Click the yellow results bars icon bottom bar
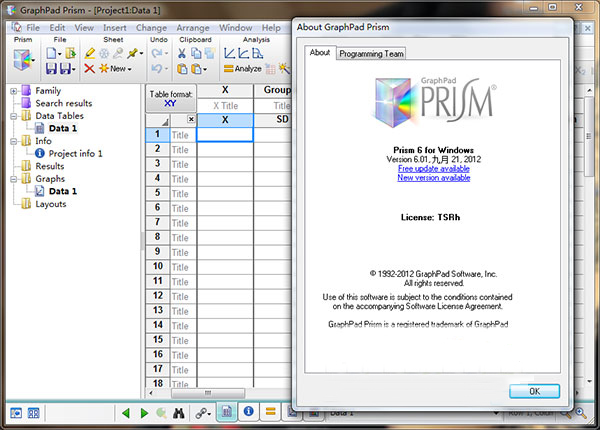The image size is (600, 430). click(271, 412)
